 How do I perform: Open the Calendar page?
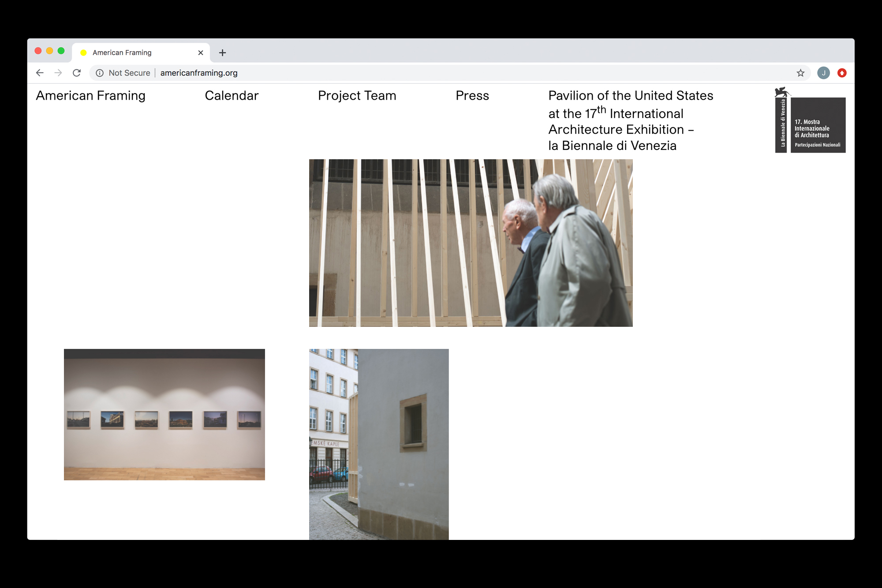pyautogui.click(x=232, y=96)
